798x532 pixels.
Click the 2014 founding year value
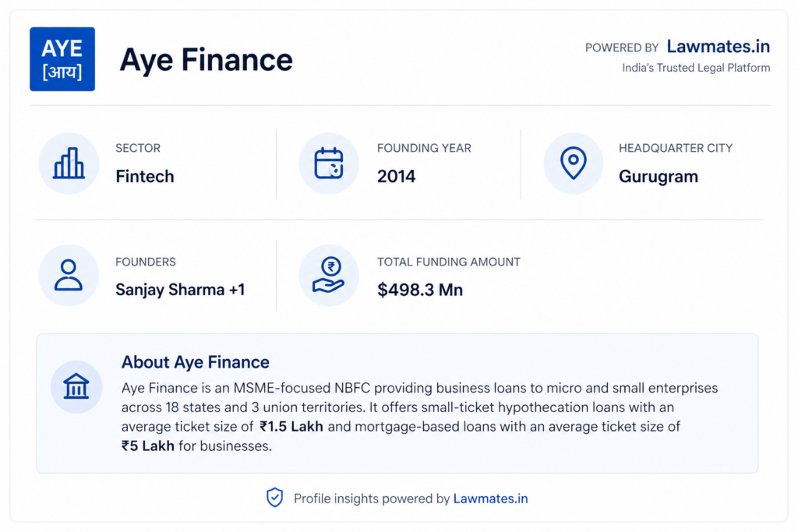pyautogui.click(x=396, y=176)
